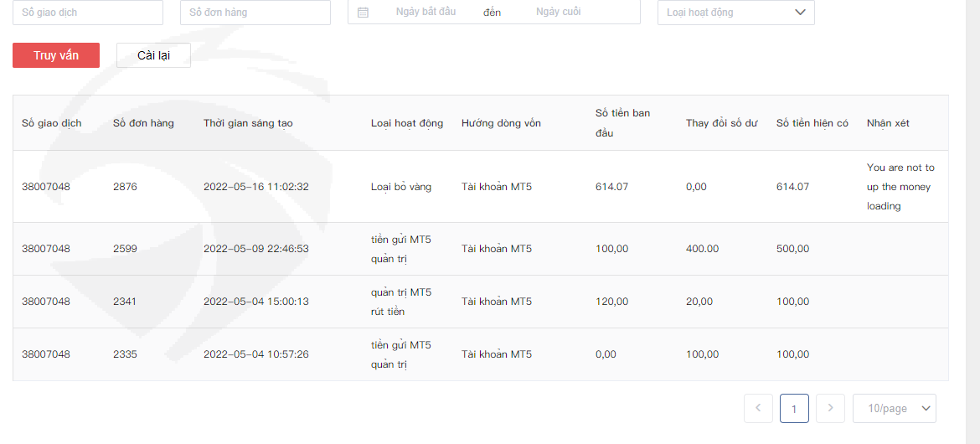Go to previous page arrow
Image resolution: width=980 pixels, height=444 pixels.
[x=758, y=408]
